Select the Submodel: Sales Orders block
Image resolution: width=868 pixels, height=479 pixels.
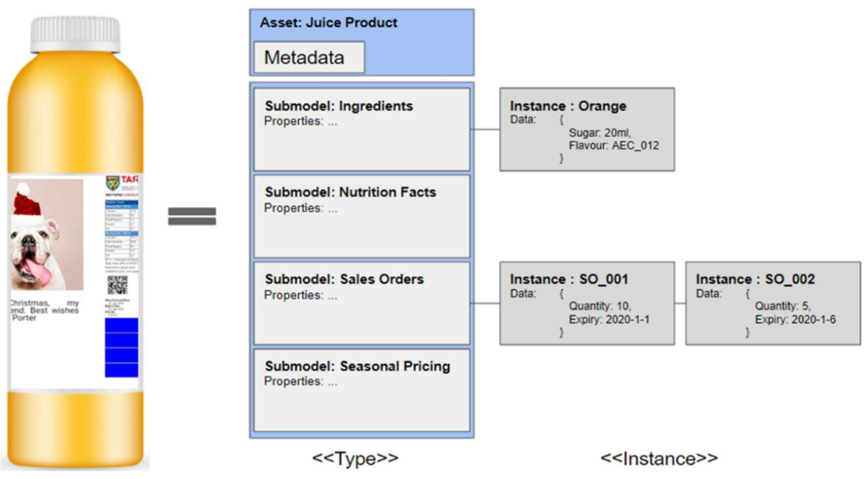[x=361, y=303]
